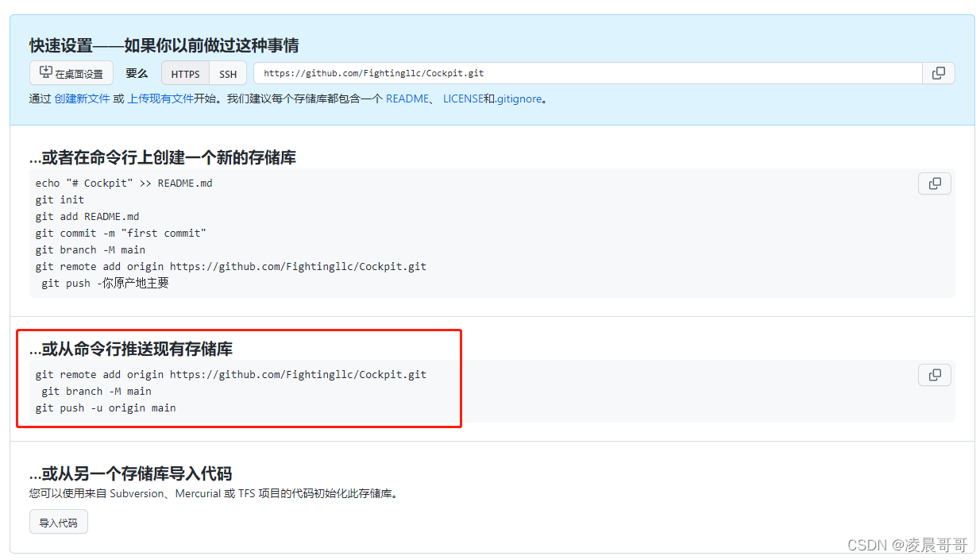The height and width of the screenshot is (560, 980).
Task: Click the line echo "# Cockpit" >> README.md
Action: pos(124,183)
